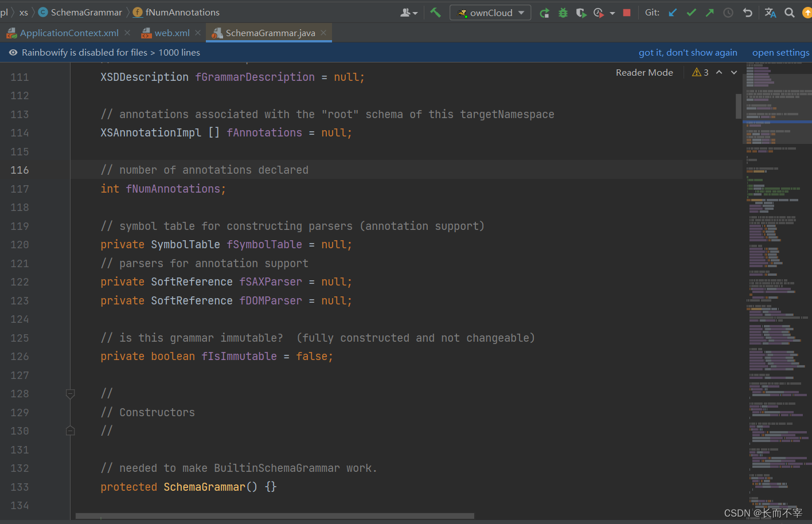Open Git history clock icon
Screen dimensions: 812x524
pos(728,13)
